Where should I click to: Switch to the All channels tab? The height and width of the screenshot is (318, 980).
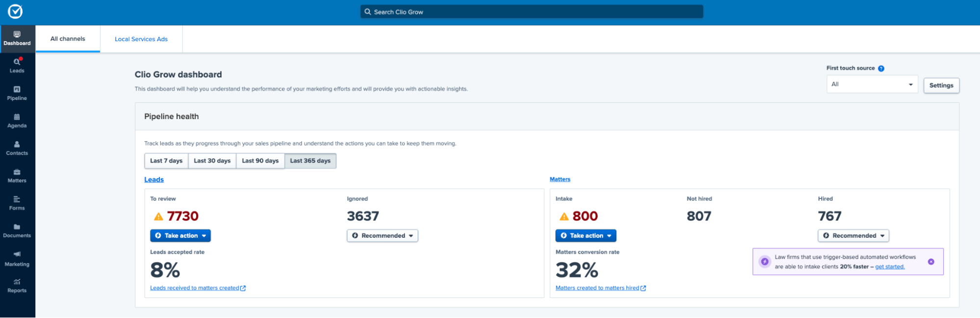click(68, 39)
